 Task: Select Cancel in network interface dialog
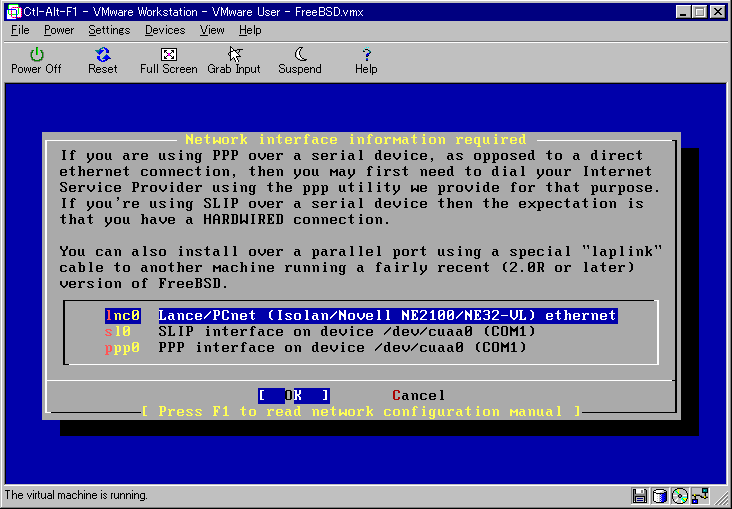(x=418, y=396)
